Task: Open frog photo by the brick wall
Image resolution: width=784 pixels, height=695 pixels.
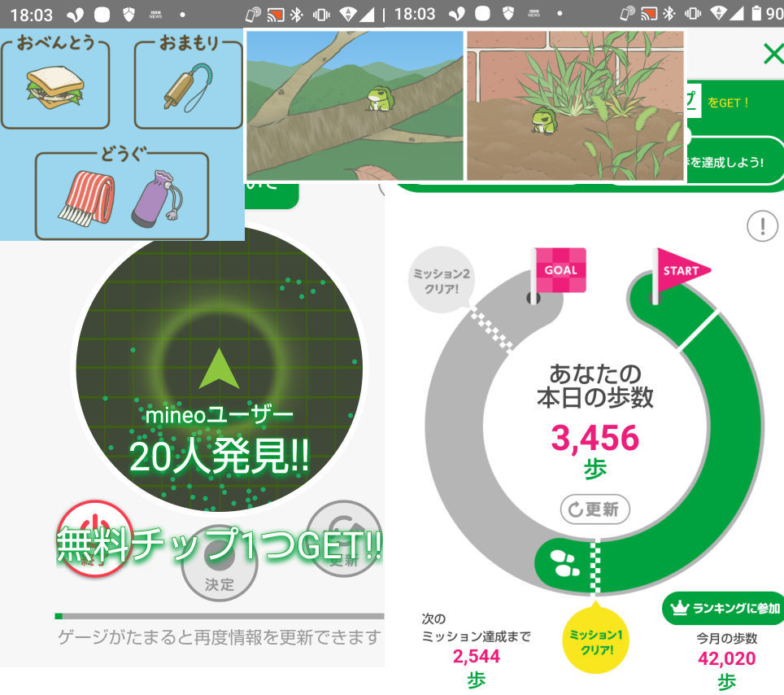Action: tap(575, 106)
